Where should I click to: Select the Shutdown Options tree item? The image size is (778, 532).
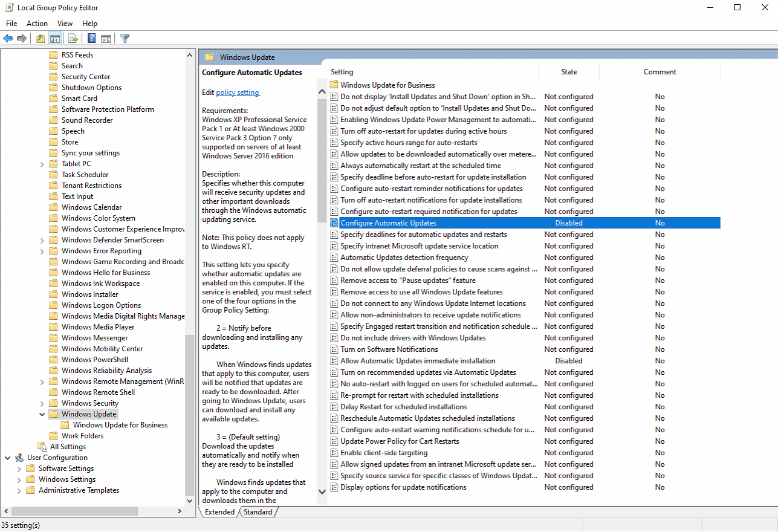click(x=91, y=88)
